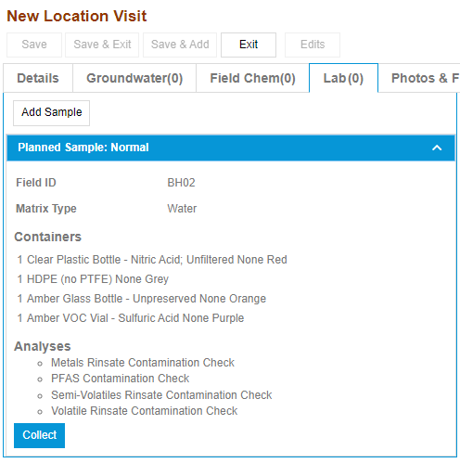The width and height of the screenshot is (460, 476).
Task: Click the BH02 Field ID value
Action: point(181,183)
